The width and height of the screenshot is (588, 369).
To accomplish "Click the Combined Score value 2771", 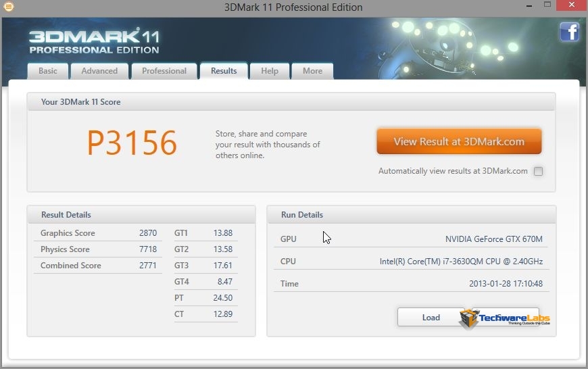I will pos(148,265).
